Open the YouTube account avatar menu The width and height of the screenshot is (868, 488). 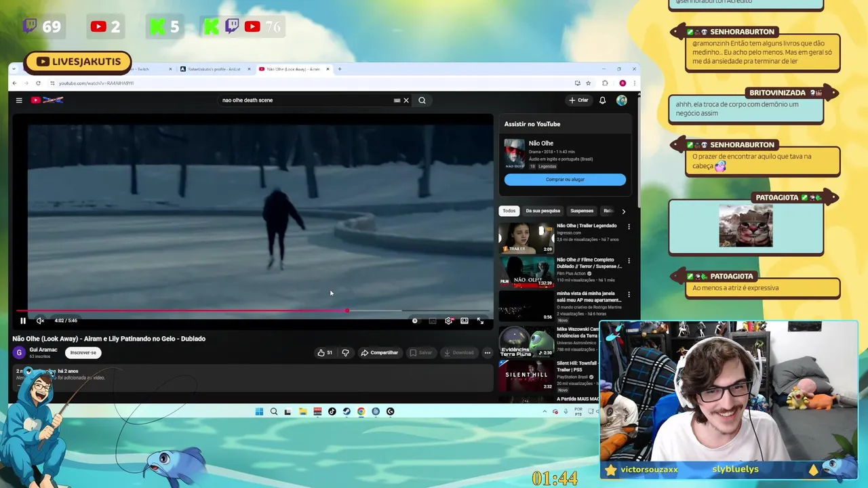tap(622, 100)
